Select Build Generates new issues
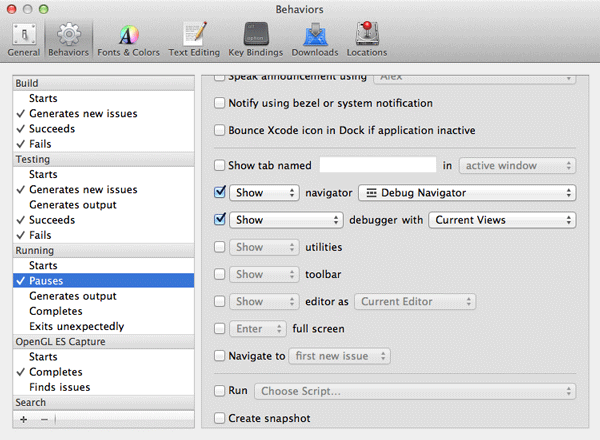600x440 pixels. pos(103,114)
